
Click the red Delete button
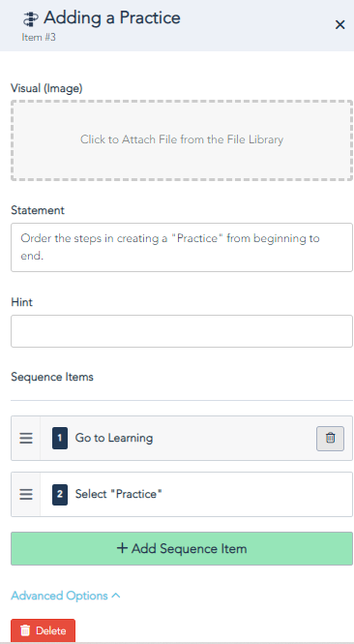click(44, 630)
